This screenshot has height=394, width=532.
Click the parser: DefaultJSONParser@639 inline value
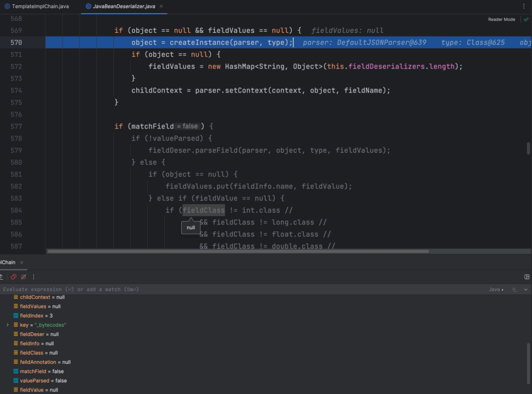coord(365,42)
